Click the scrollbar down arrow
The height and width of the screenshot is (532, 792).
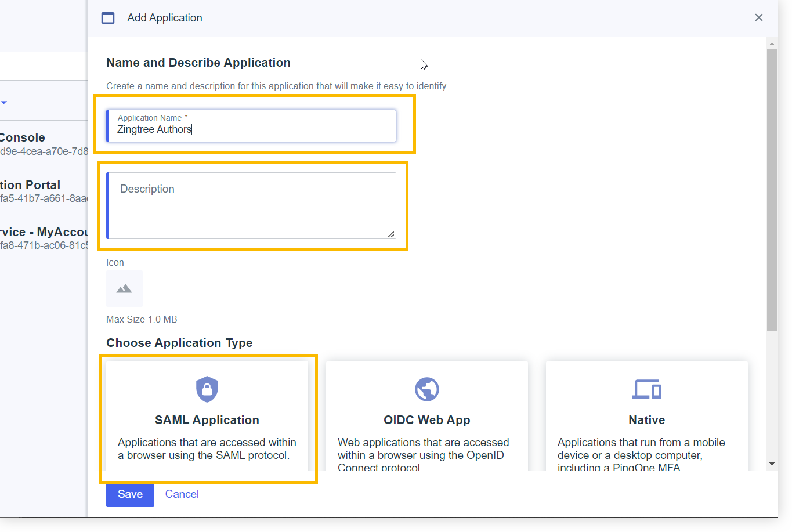point(772,464)
